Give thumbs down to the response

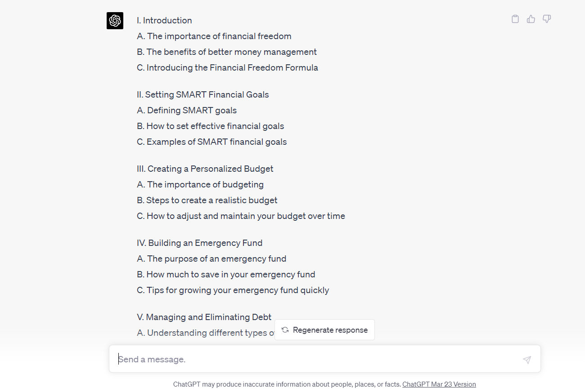(547, 19)
